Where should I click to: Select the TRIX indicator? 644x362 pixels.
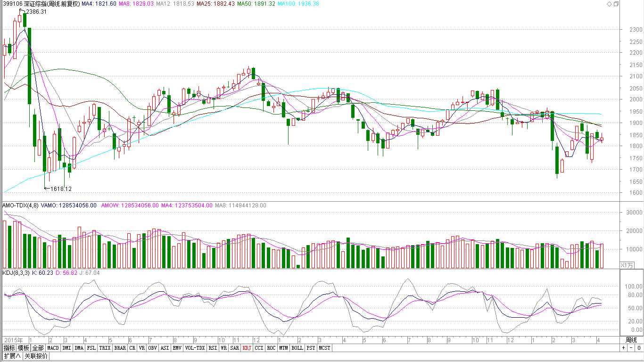pos(105,348)
